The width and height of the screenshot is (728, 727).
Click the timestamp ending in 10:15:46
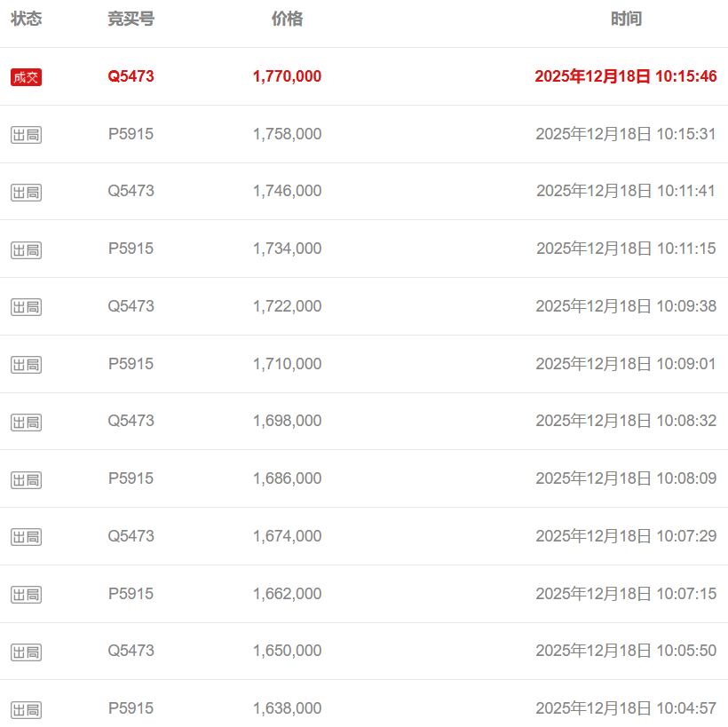click(625, 76)
